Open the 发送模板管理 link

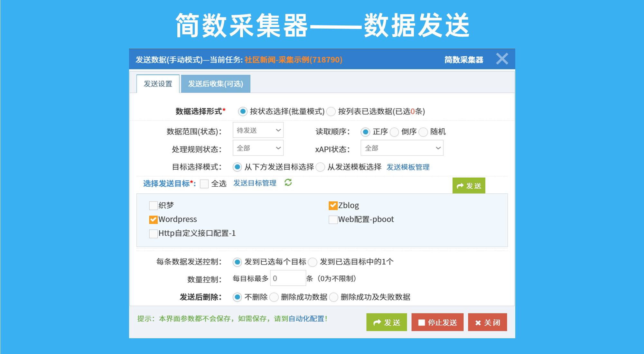click(x=408, y=167)
